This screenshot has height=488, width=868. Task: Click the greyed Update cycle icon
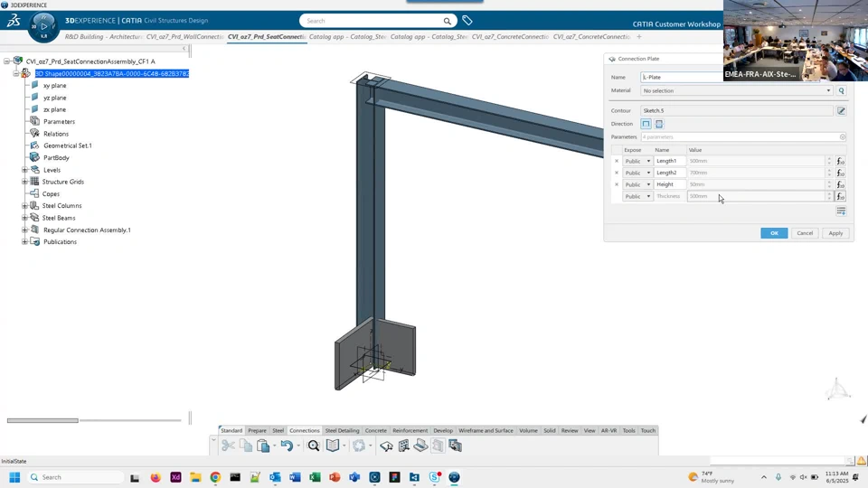[x=359, y=446]
